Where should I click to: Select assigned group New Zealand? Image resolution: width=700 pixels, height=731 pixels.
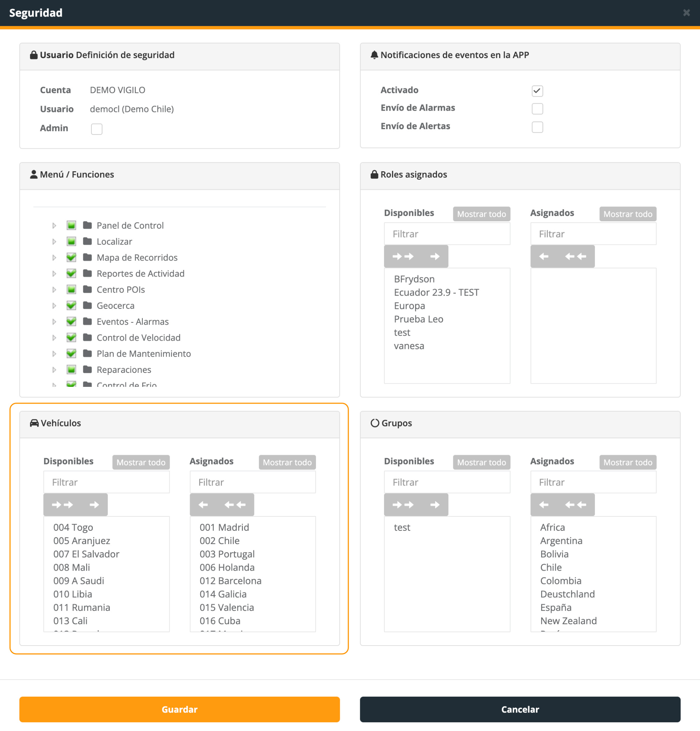tap(568, 621)
